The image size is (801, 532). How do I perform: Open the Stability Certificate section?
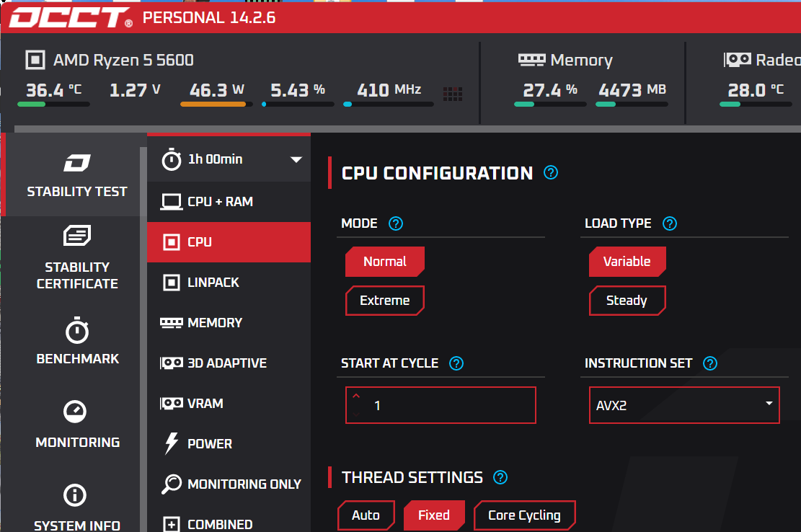76,258
